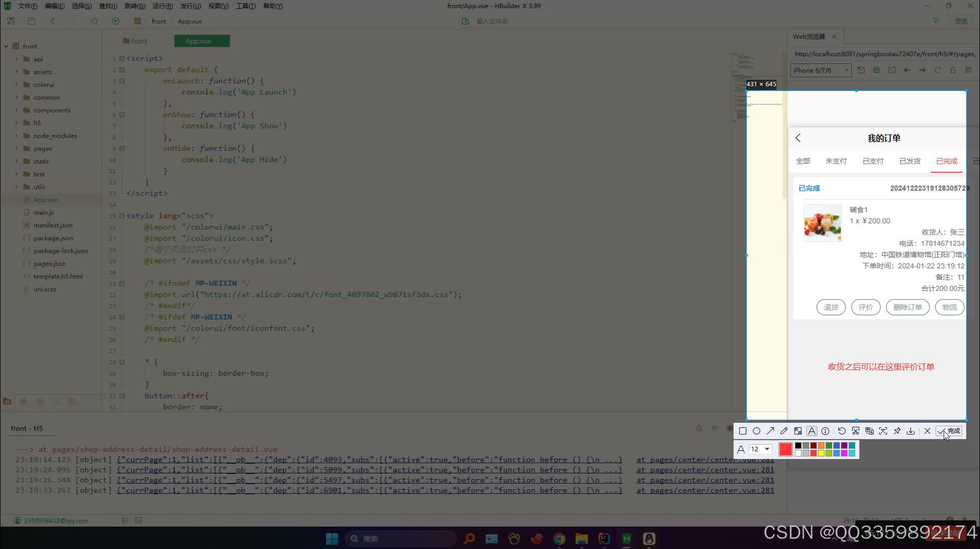Open the 帮助(Y) menu
Image resolution: width=980 pixels, height=549 pixels.
point(273,6)
